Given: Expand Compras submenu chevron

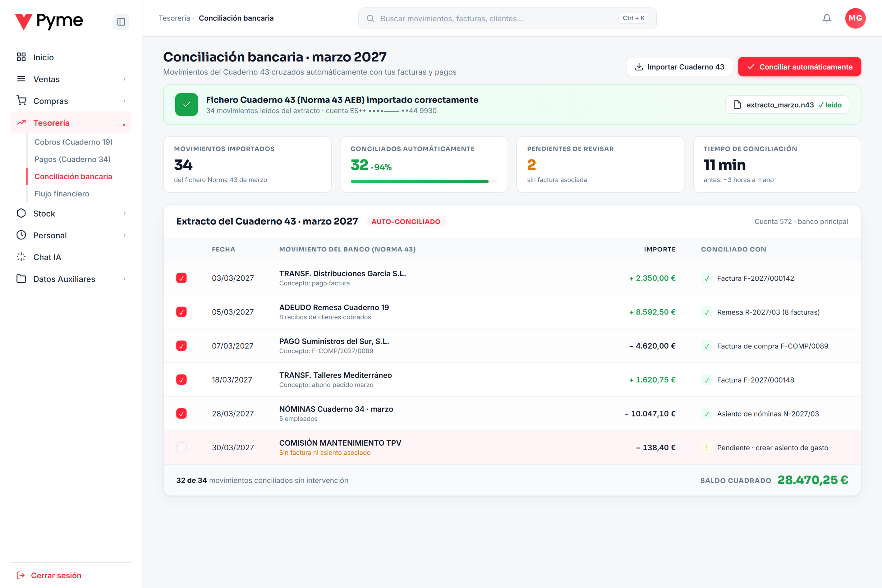Looking at the screenshot, I should pos(125,100).
